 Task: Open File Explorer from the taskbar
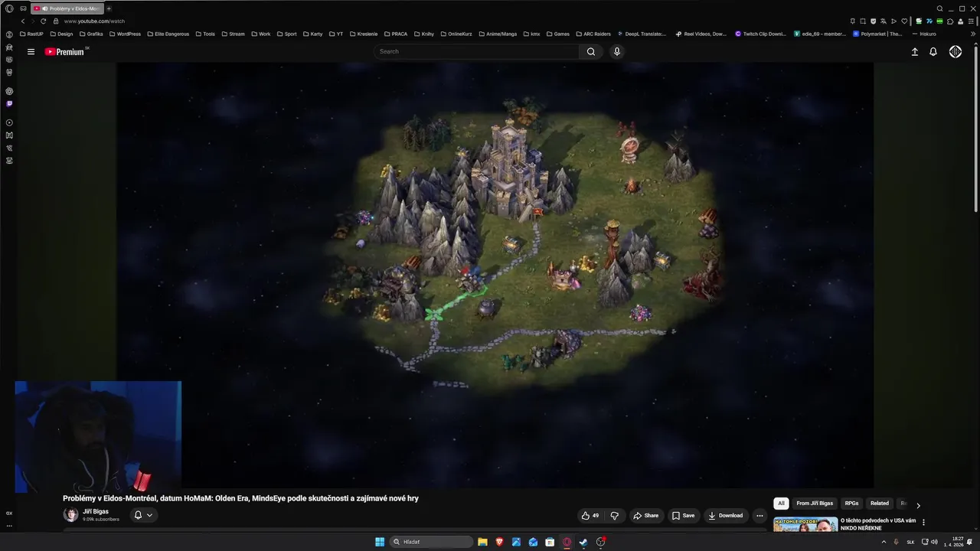[482, 542]
